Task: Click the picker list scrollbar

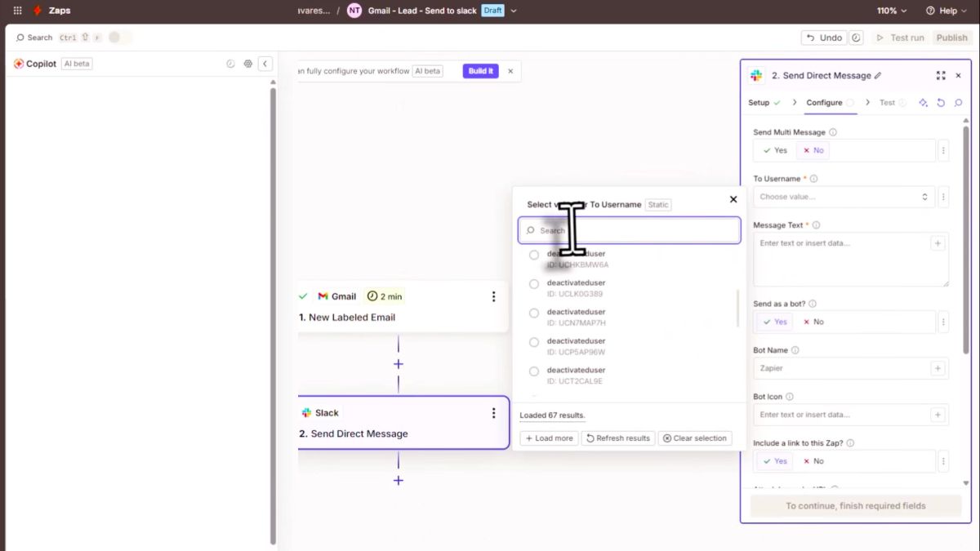Action: coord(738,309)
